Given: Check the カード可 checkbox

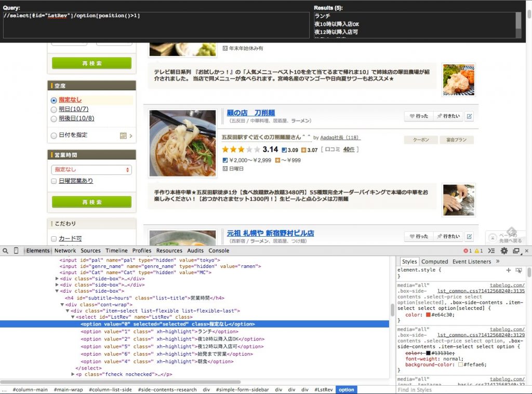Looking at the screenshot, I should click(54, 239).
